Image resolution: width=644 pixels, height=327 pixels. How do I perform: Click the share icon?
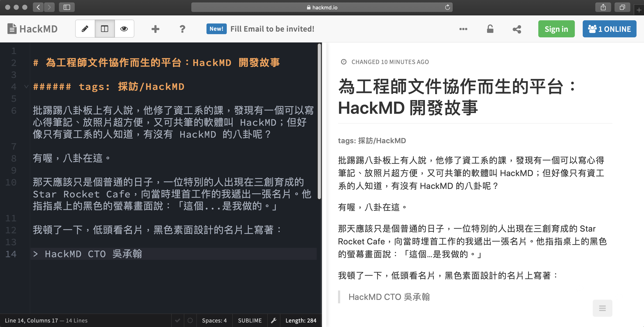pyautogui.click(x=517, y=29)
